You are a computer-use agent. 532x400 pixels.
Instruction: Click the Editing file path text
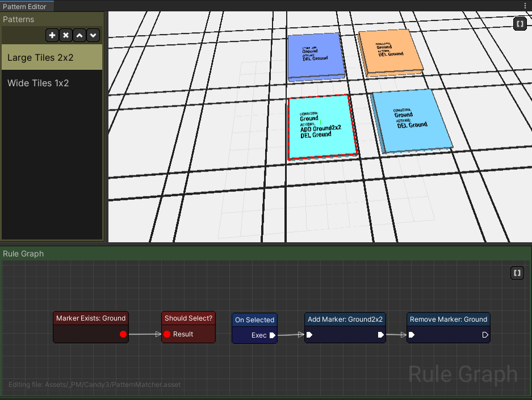(94, 385)
